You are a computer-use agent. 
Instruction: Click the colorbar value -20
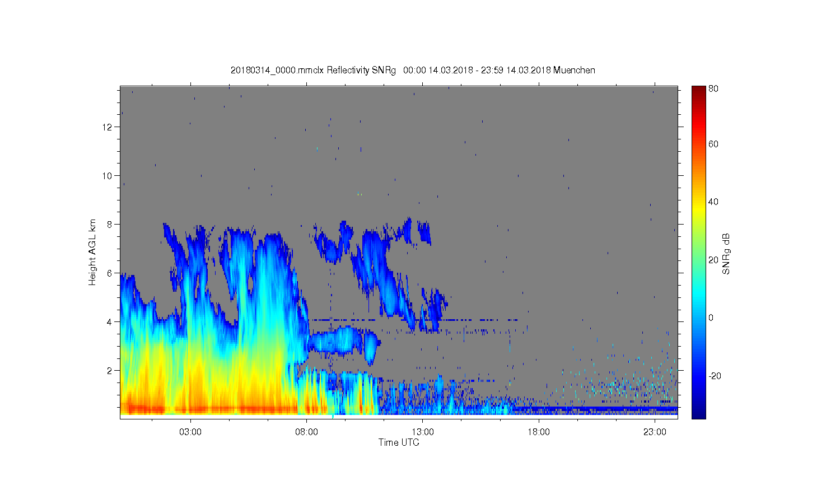tap(715, 376)
